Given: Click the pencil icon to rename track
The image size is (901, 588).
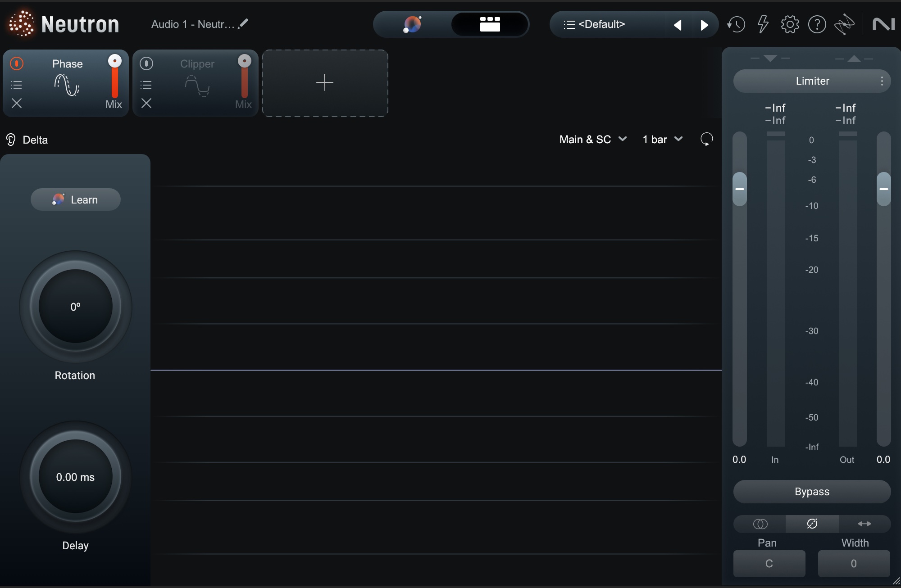Looking at the screenshot, I should tap(243, 24).
